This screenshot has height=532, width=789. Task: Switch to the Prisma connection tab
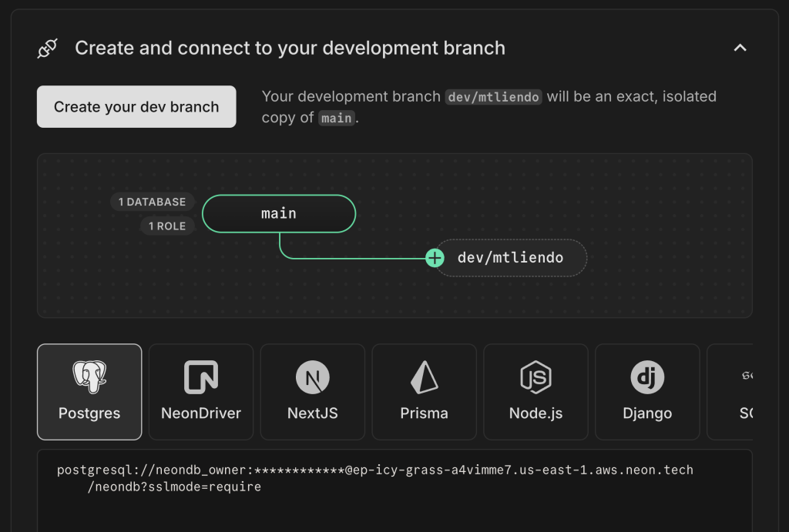point(424,392)
